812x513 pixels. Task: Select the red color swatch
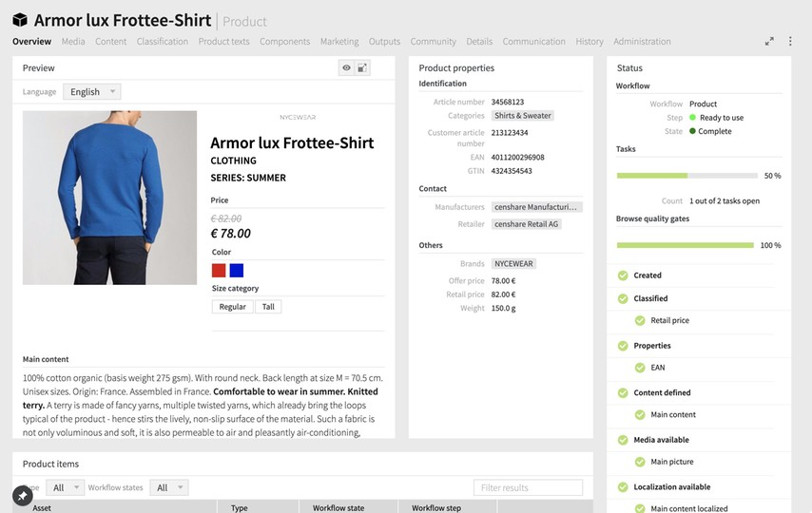(x=219, y=270)
